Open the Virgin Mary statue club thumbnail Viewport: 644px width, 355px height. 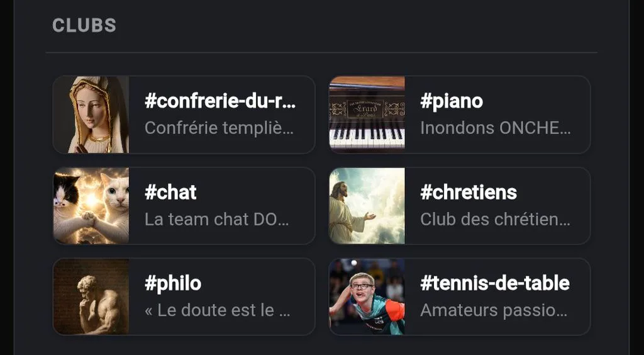click(x=91, y=115)
